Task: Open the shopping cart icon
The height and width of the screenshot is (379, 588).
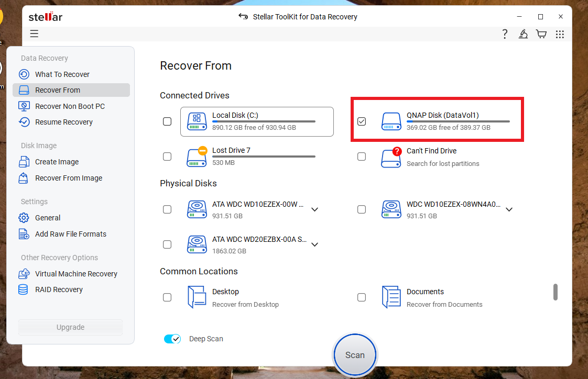Action: [x=541, y=34]
